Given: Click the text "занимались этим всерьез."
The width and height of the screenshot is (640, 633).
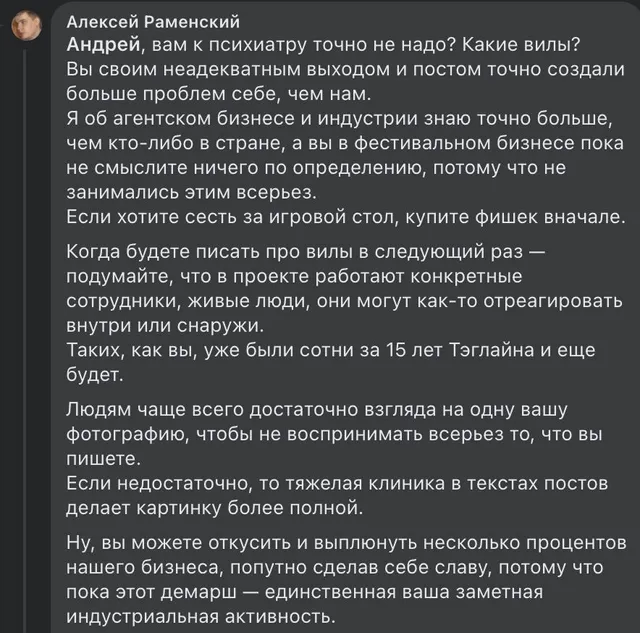Looking at the screenshot, I should pyautogui.click(x=191, y=193).
